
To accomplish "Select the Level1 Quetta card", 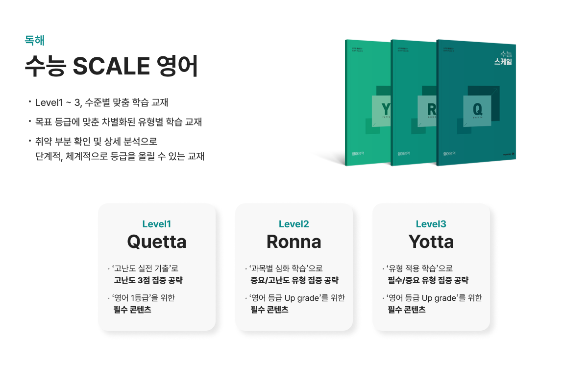I will click(x=157, y=267).
